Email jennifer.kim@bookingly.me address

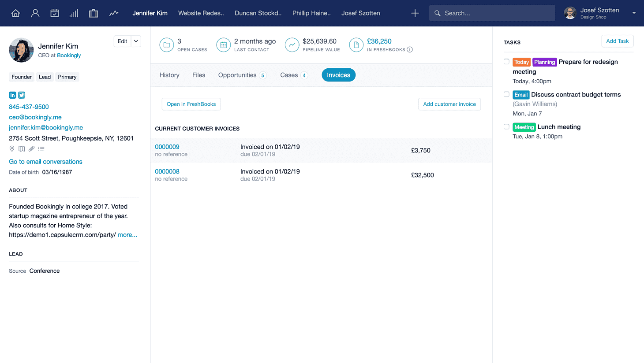[x=46, y=128]
